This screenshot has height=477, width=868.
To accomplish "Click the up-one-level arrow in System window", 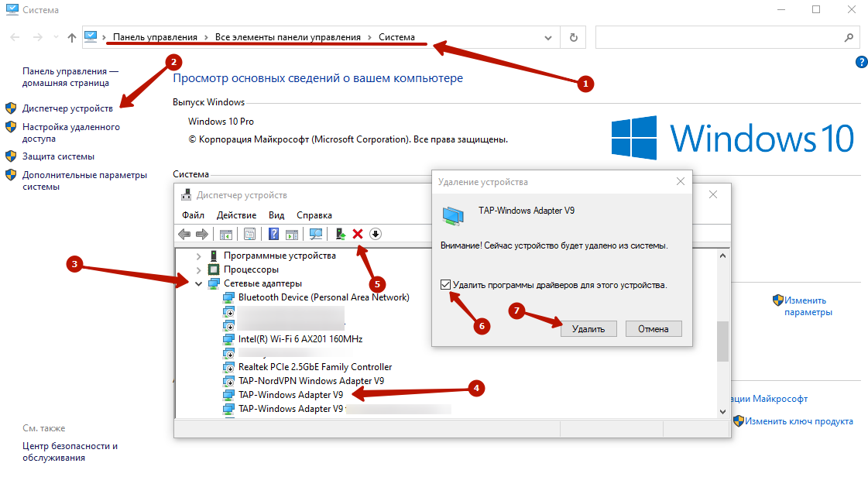I will (72, 38).
